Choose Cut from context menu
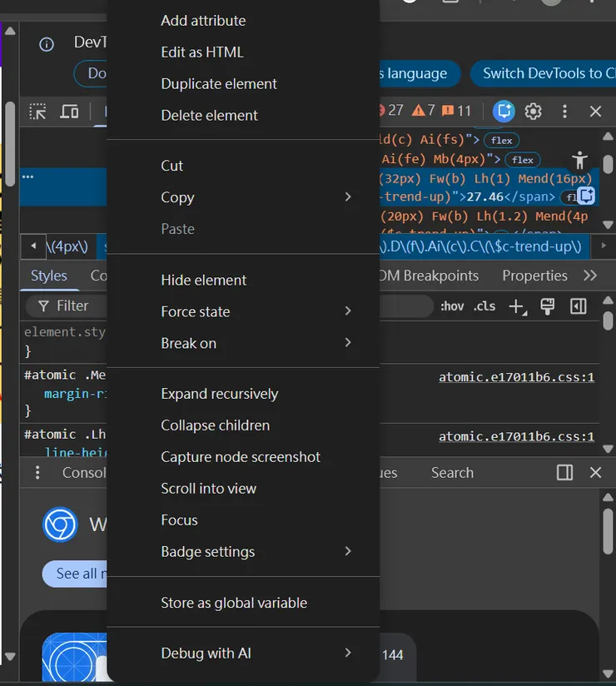Viewport: 616px width, 686px height. point(243,166)
